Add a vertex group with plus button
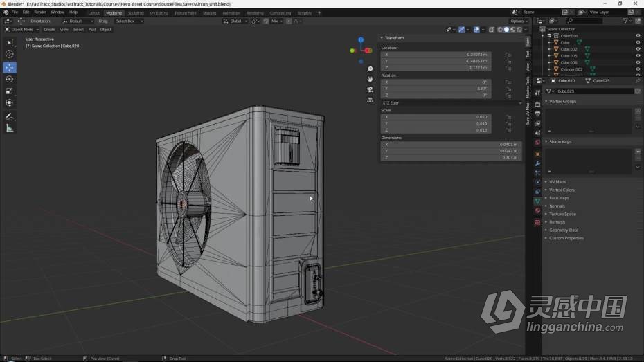 (x=638, y=111)
